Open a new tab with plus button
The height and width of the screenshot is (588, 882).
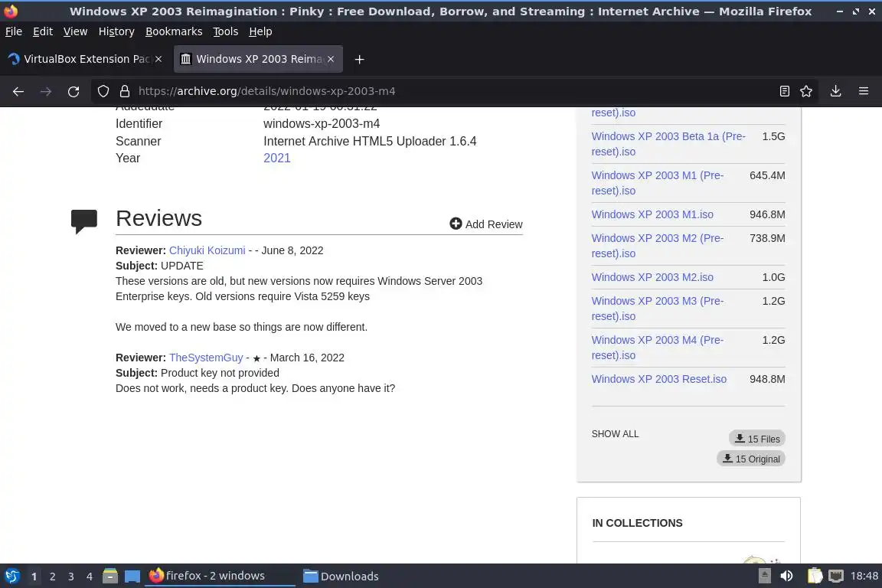point(359,59)
